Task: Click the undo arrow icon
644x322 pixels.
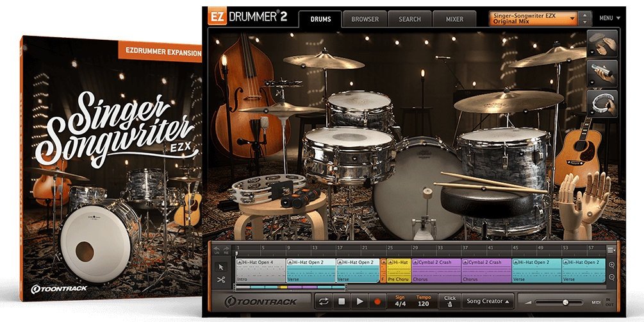Action: tap(216, 249)
